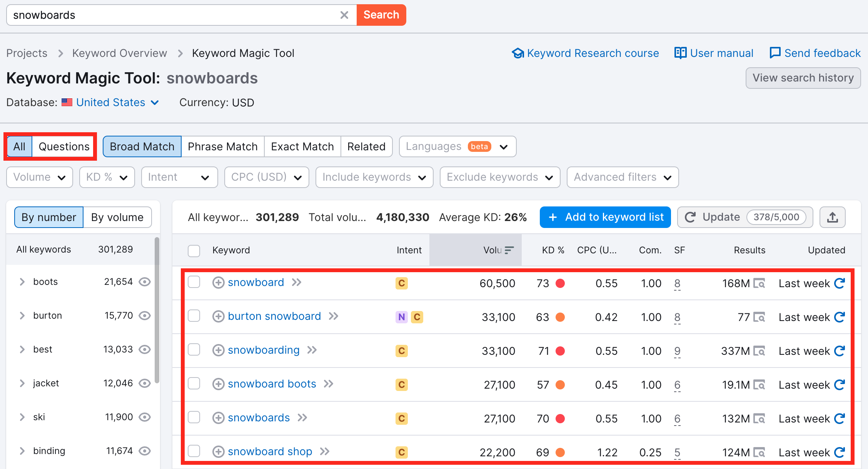Open double-arrow details for snowboards row
The image size is (868, 469).
point(302,418)
